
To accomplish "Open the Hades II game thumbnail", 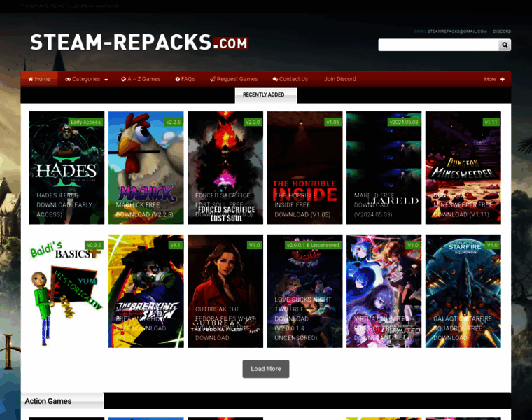I will coord(66,167).
